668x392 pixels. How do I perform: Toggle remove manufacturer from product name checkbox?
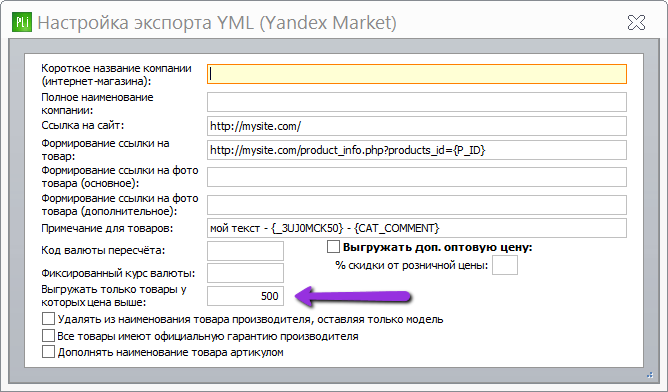(x=48, y=319)
